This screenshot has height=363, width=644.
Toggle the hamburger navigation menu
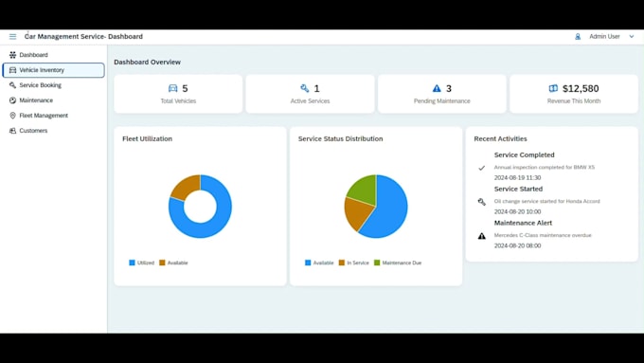[x=12, y=37]
